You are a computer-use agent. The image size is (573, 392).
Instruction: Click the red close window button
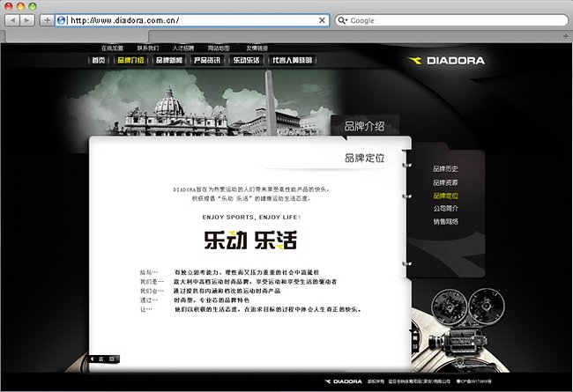pos(9,6)
